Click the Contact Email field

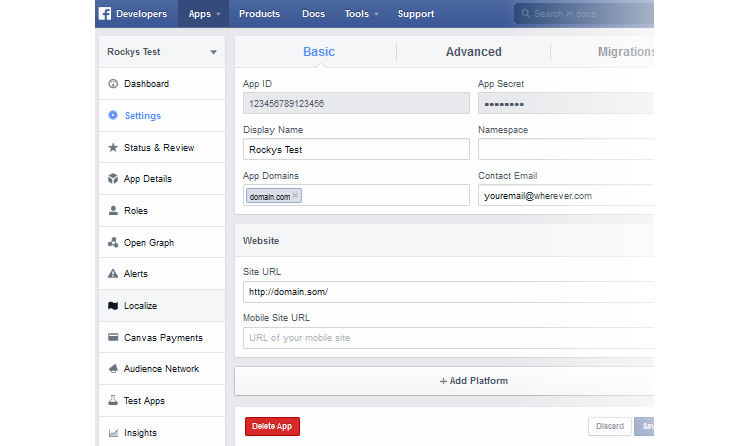pos(566,195)
